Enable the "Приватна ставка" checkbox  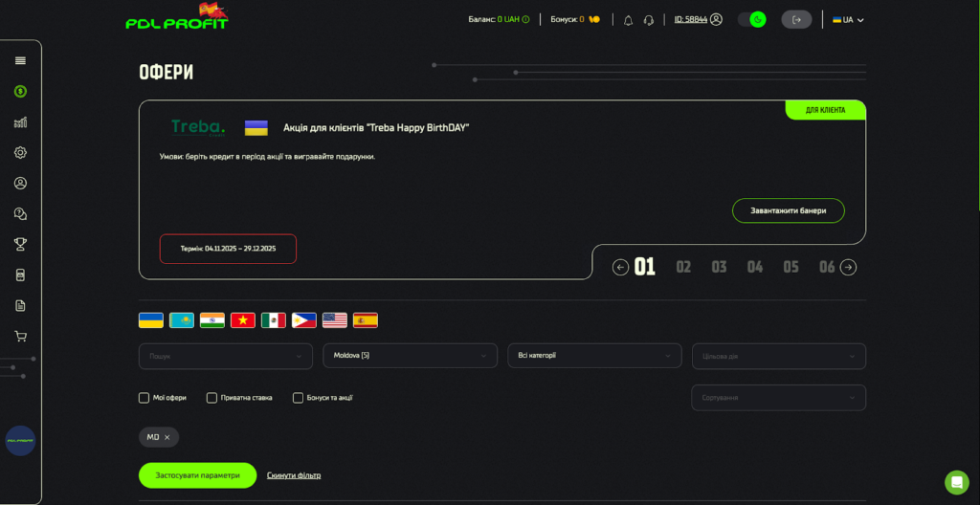point(212,398)
